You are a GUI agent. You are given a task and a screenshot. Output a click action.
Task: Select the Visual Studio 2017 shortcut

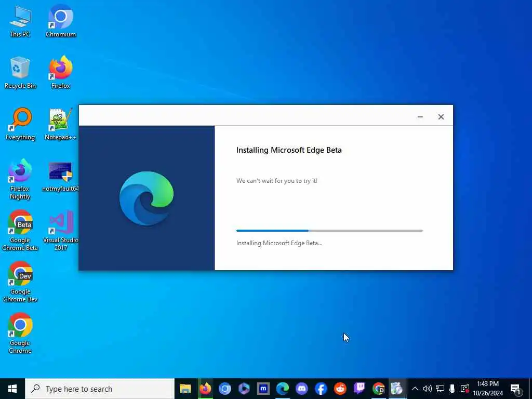pyautogui.click(x=61, y=231)
